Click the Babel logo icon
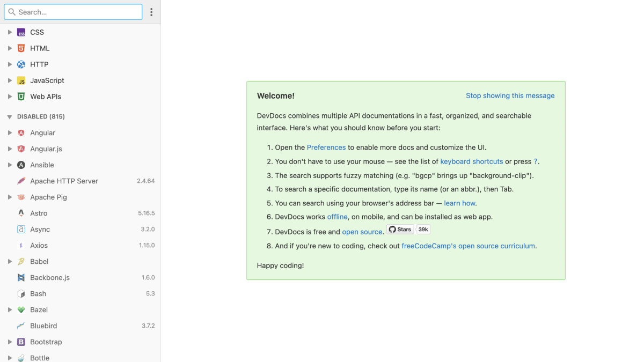The width and height of the screenshot is (644, 362). [21, 262]
